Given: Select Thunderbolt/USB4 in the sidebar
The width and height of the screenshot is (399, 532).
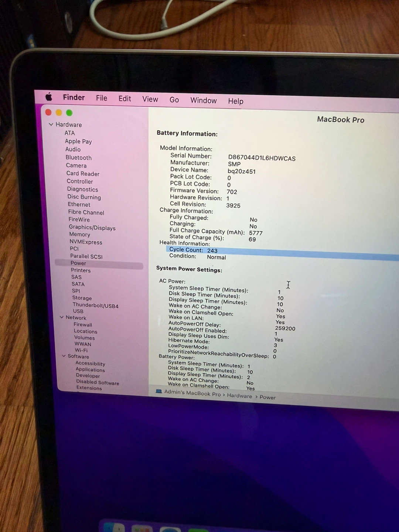Looking at the screenshot, I should (96, 306).
